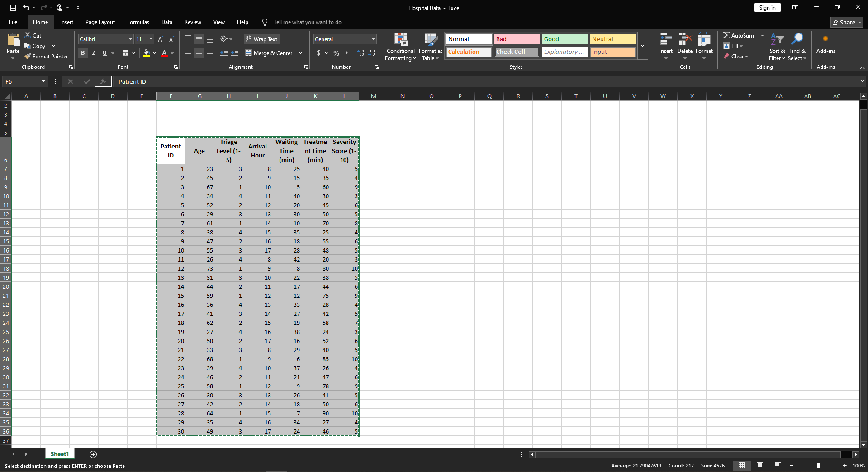Expand the Name Box dropdown arrow
Viewport: 868px width, 472px height.
click(43, 81)
